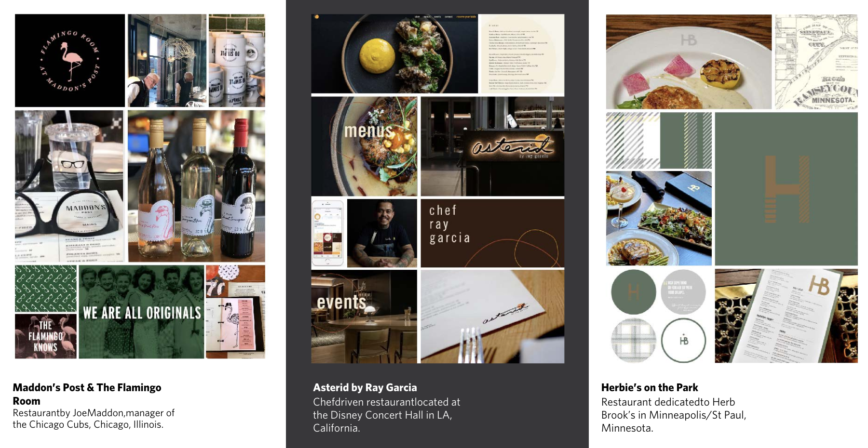
Task: Click the 'Herbie's on the Park' heading
Action: click(x=650, y=387)
